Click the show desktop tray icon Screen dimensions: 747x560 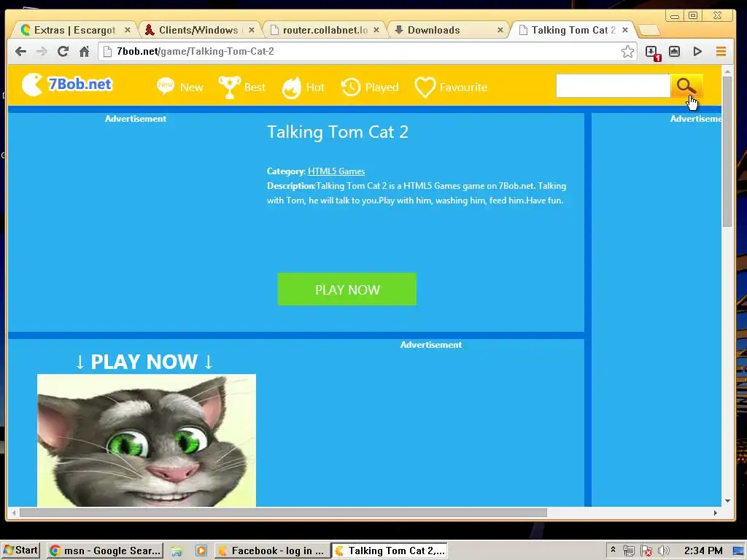[738, 551]
